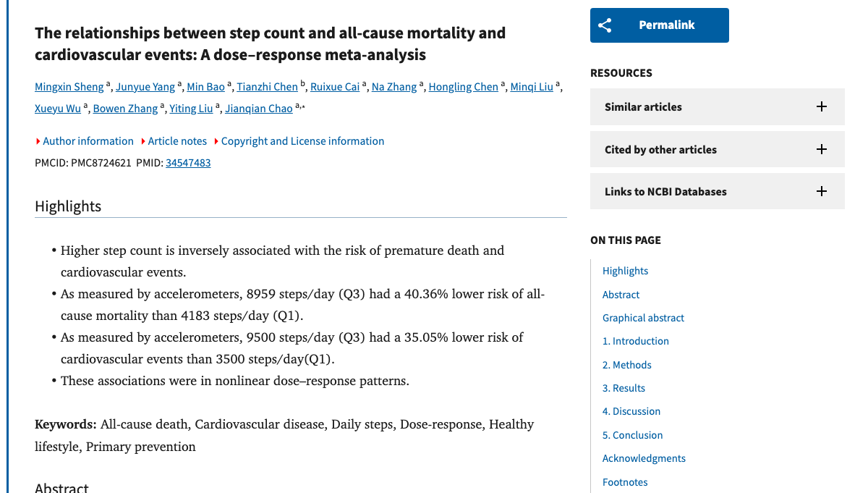Open the Conclusion section

tap(632, 434)
